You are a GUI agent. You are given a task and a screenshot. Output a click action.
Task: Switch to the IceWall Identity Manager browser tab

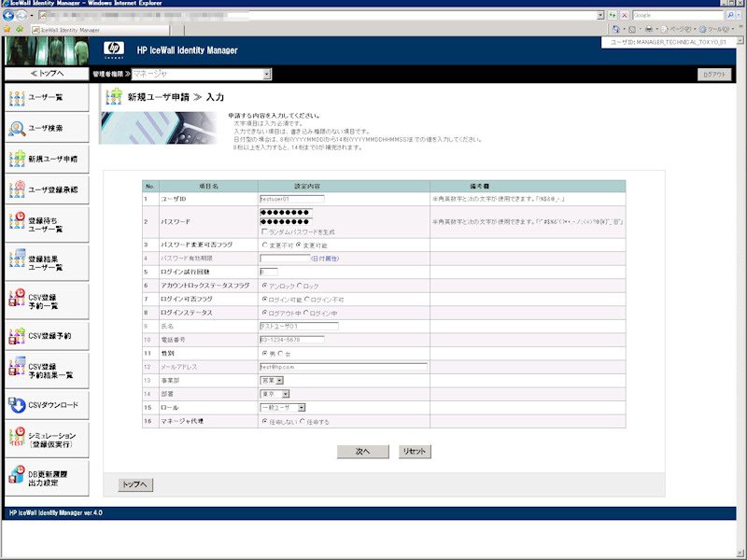pos(100,30)
